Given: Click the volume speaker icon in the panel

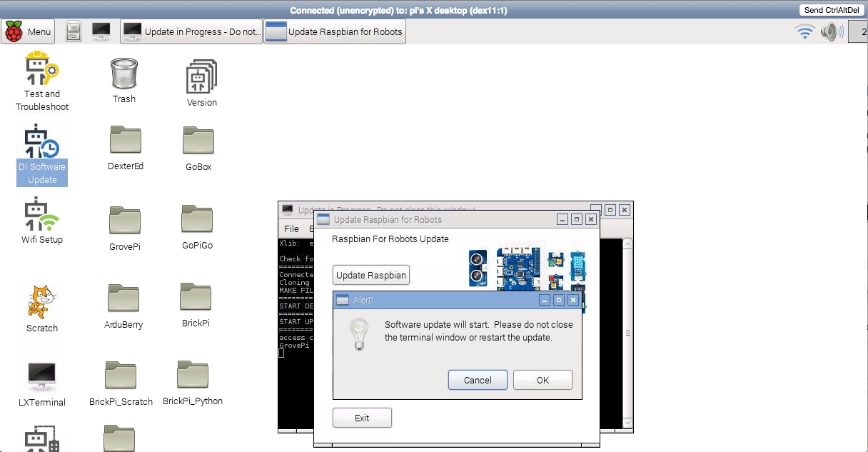Looking at the screenshot, I should click(x=830, y=31).
